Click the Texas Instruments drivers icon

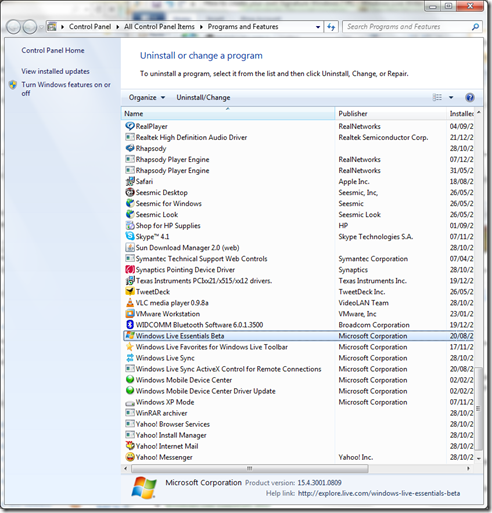pyautogui.click(x=130, y=280)
